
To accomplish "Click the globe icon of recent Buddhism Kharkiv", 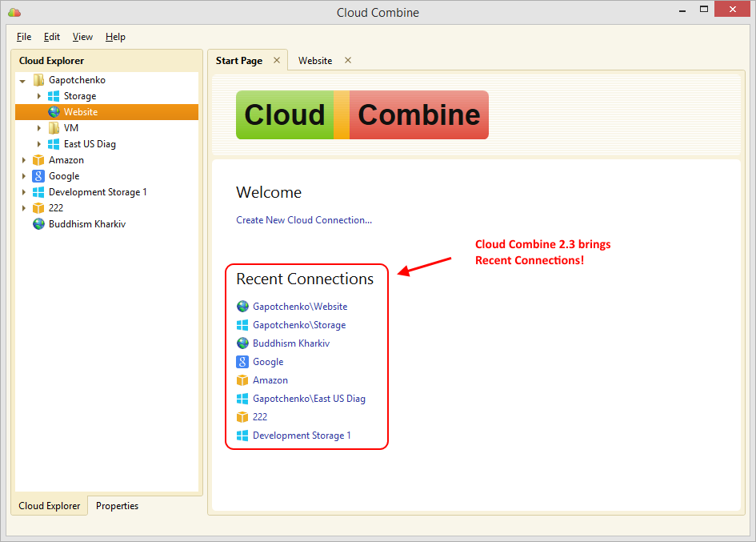I will coord(242,343).
